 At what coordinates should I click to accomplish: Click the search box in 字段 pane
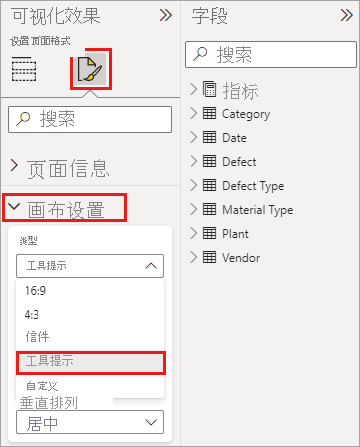(x=271, y=55)
